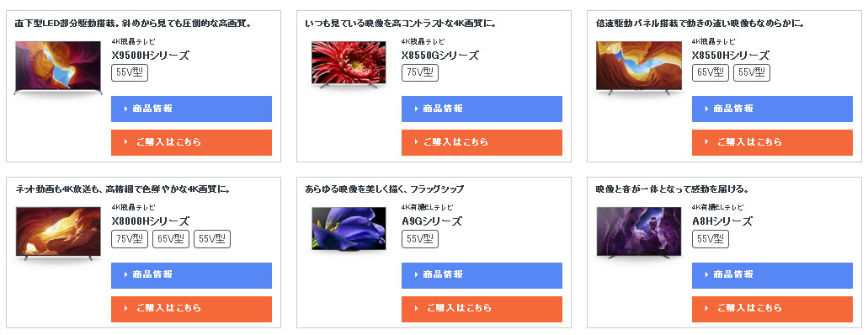The height and width of the screenshot is (335, 868).
Task: Choose 65V型 size for X8550H series
Action: (711, 72)
